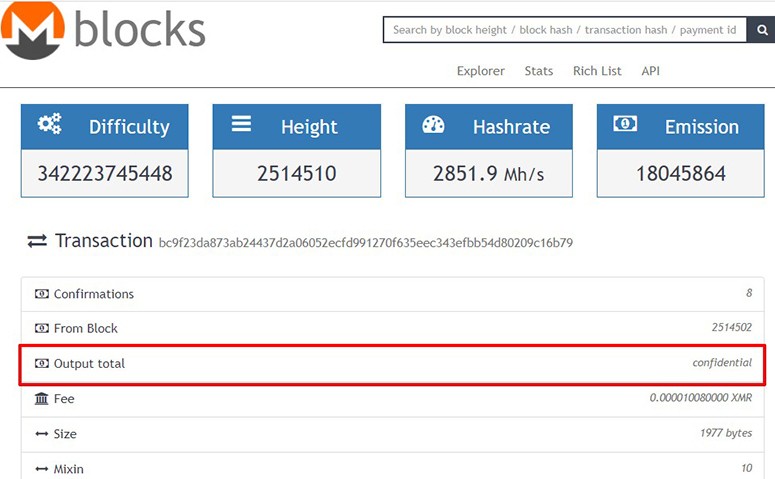
Task: Go to the Rich List page
Action: pos(597,71)
